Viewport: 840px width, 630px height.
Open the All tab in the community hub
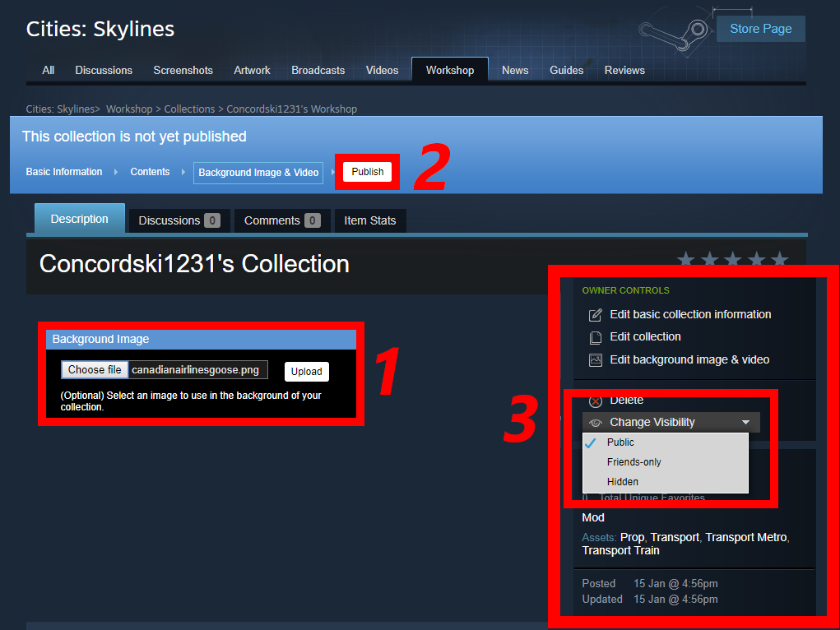click(x=49, y=70)
